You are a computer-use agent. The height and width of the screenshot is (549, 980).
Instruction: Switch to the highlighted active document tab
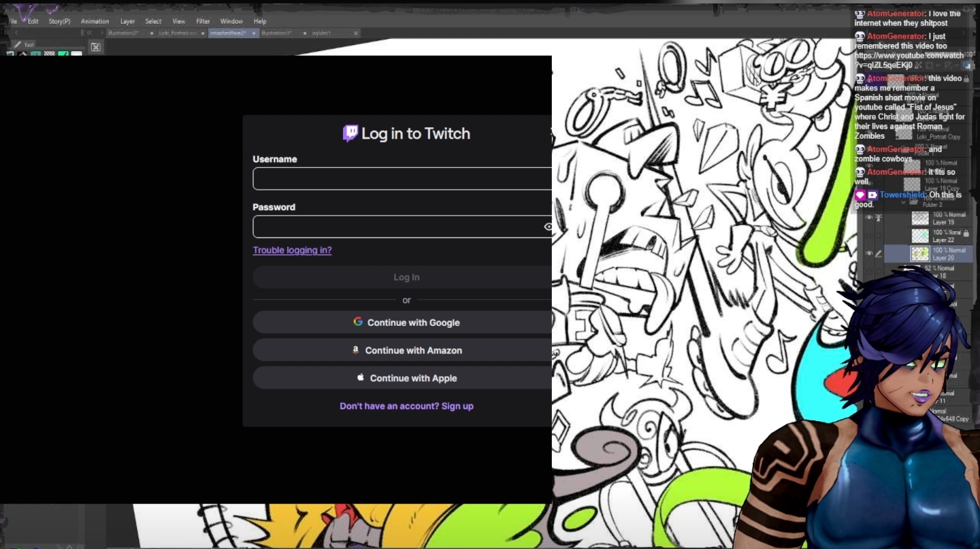[233, 33]
